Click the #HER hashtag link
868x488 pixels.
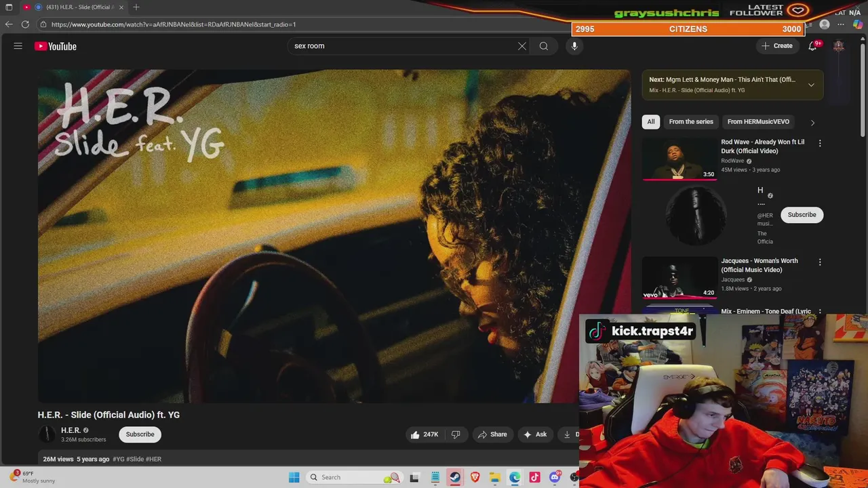pyautogui.click(x=154, y=459)
